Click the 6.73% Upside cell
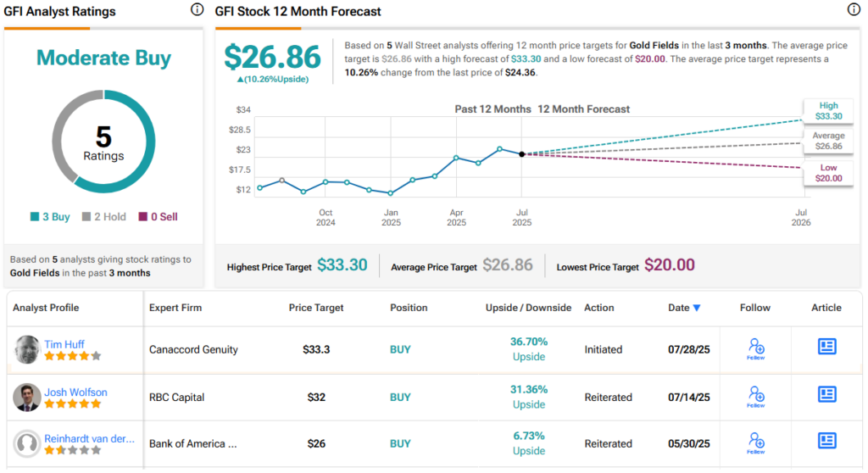 (529, 443)
